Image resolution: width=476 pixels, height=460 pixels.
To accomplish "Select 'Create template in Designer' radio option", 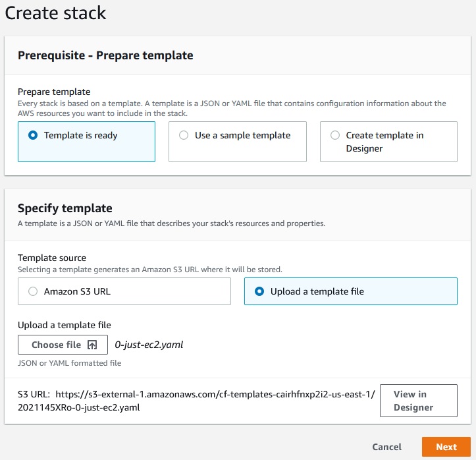I will point(388,142).
